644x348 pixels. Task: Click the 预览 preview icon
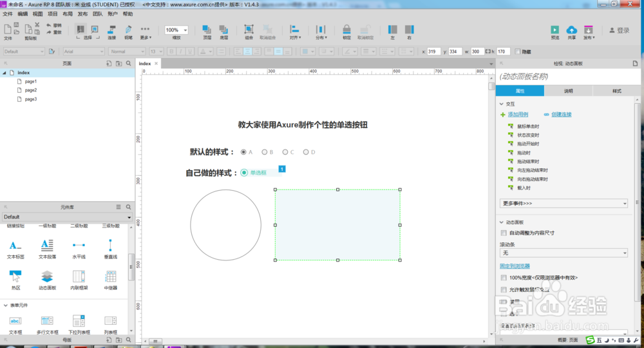click(555, 30)
